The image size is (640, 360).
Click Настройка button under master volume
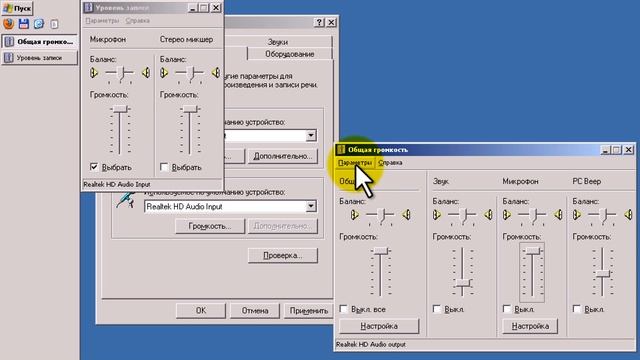coord(379,326)
